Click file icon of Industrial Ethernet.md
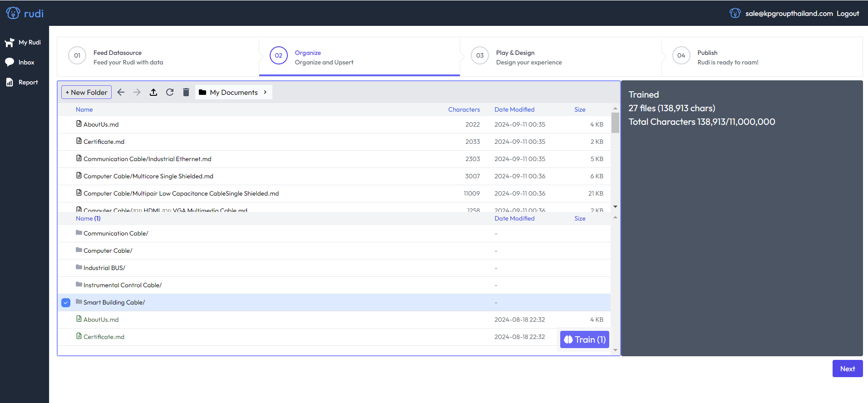 coord(79,158)
